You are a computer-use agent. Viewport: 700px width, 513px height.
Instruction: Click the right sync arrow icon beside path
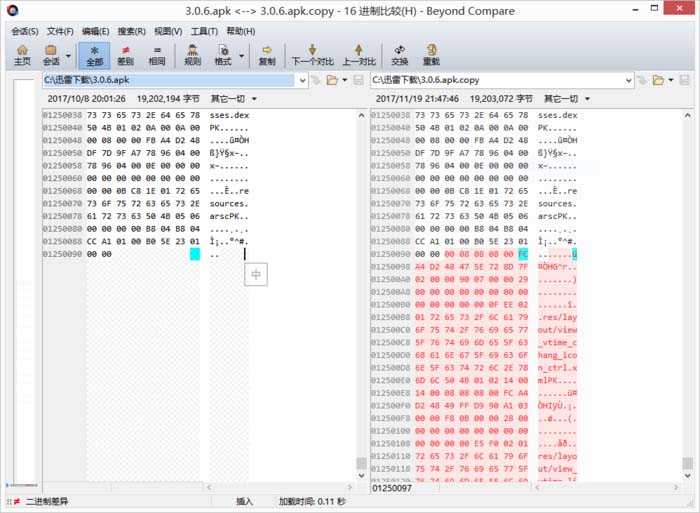642,80
